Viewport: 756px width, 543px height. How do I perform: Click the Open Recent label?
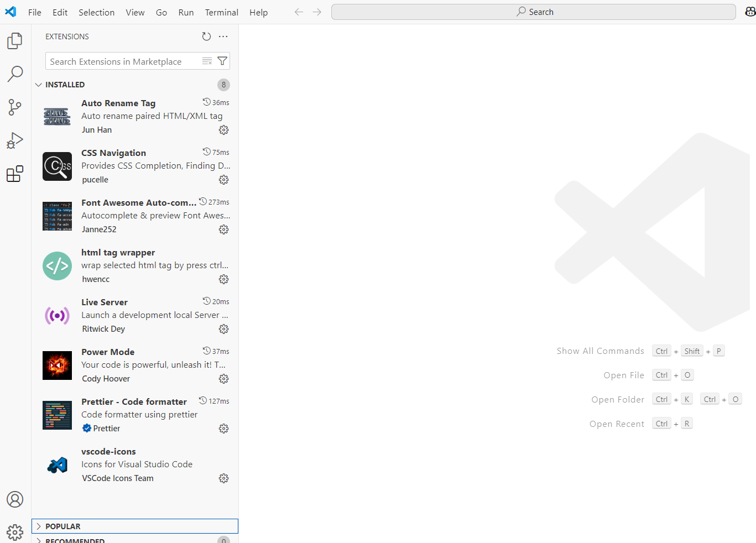[x=617, y=424]
